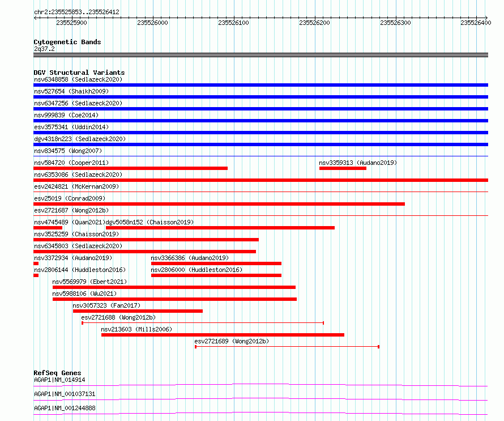Click the esv2424821 (McKernan2009) label
The image size is (504, 421).
[x=76, y=186]
